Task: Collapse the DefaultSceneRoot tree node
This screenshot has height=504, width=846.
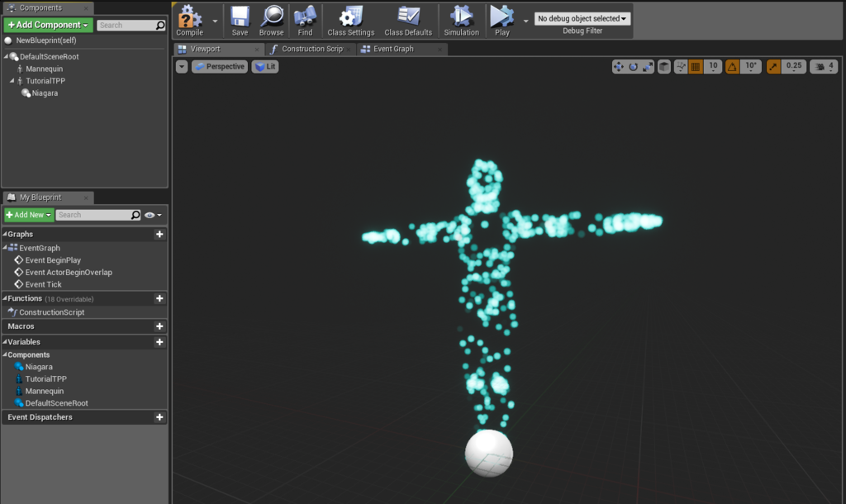Action: click(x=7, y=56)
